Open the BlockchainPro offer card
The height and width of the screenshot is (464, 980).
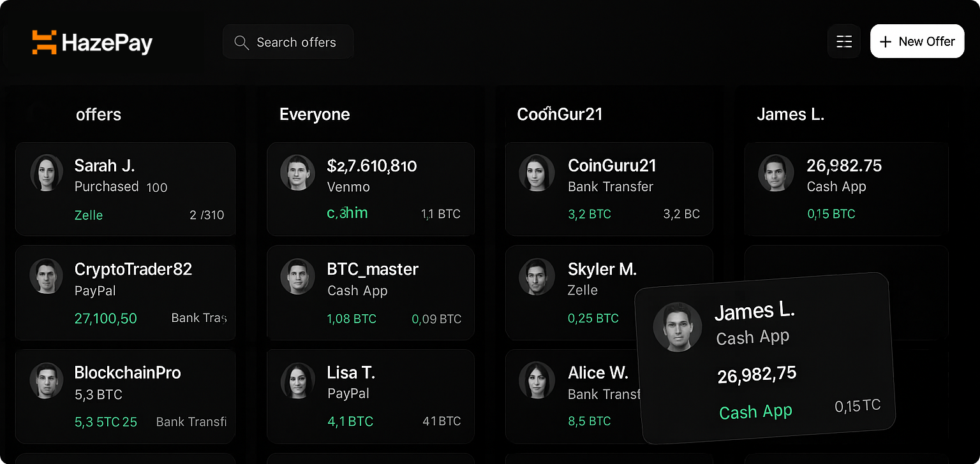click(x=125, y=395)
